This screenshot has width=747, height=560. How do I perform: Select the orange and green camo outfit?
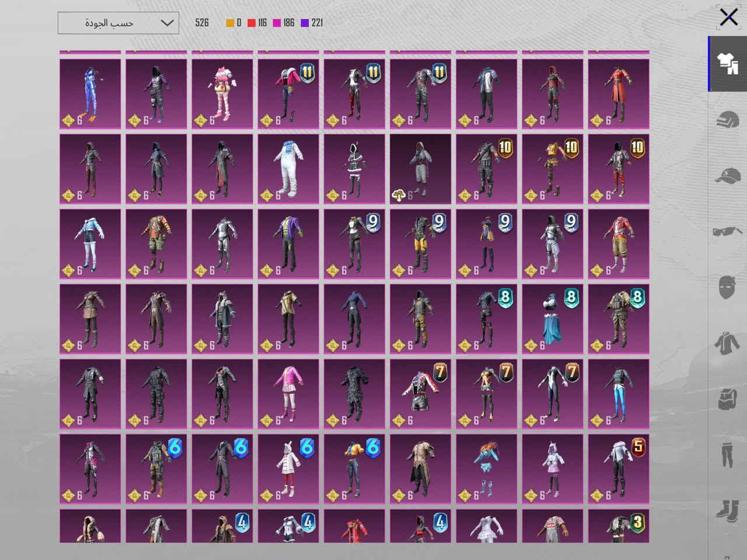coord(156,244)
